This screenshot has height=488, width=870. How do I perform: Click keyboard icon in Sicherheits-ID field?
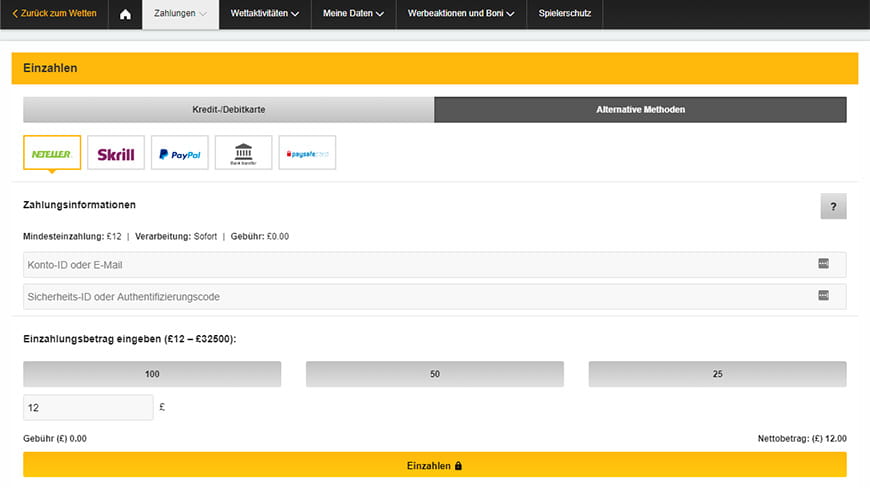click(x=823, y=295)
